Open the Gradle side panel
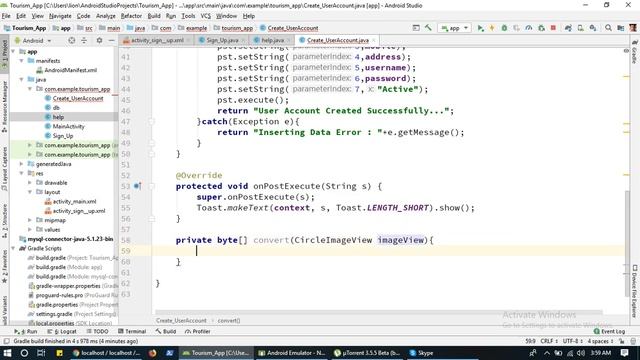This screenshot has width=640, height=360. 635,52
